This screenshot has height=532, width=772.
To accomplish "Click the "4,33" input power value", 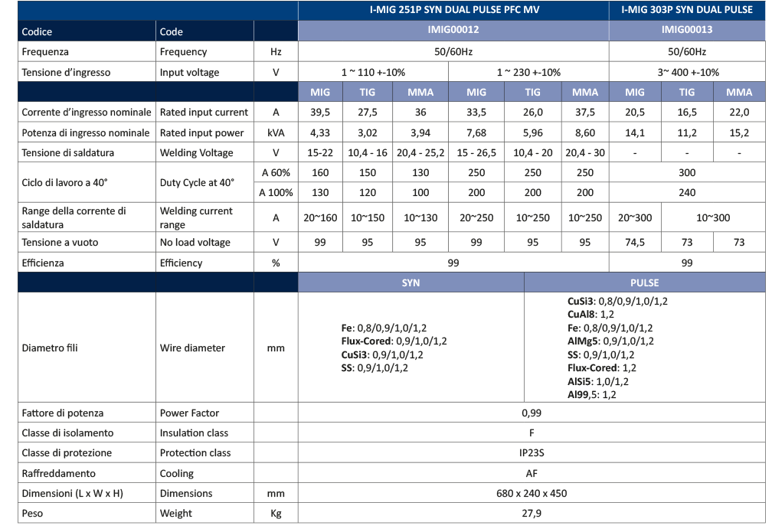I will (x=320, y=133).
